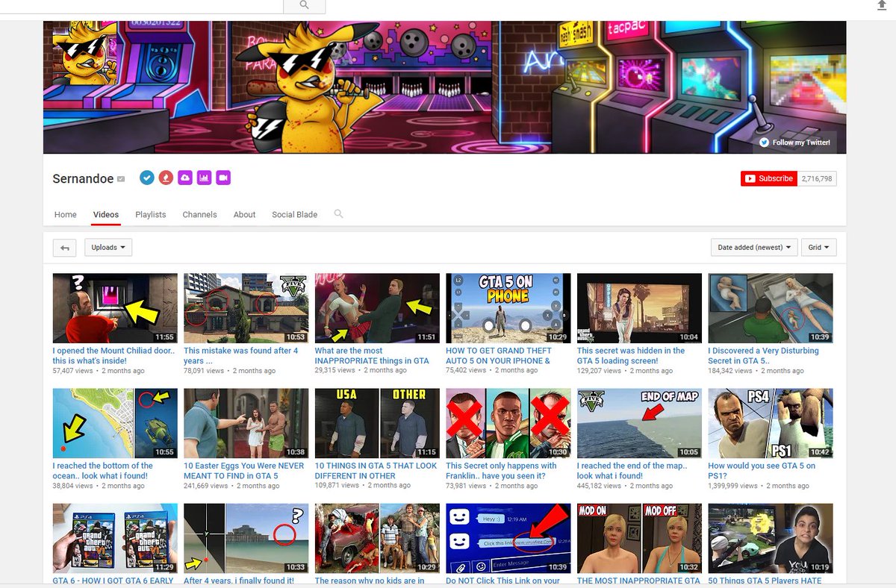Click the loading screen secret thumbnail 10:04
896x588 pixels.
[x=639, y=308]
